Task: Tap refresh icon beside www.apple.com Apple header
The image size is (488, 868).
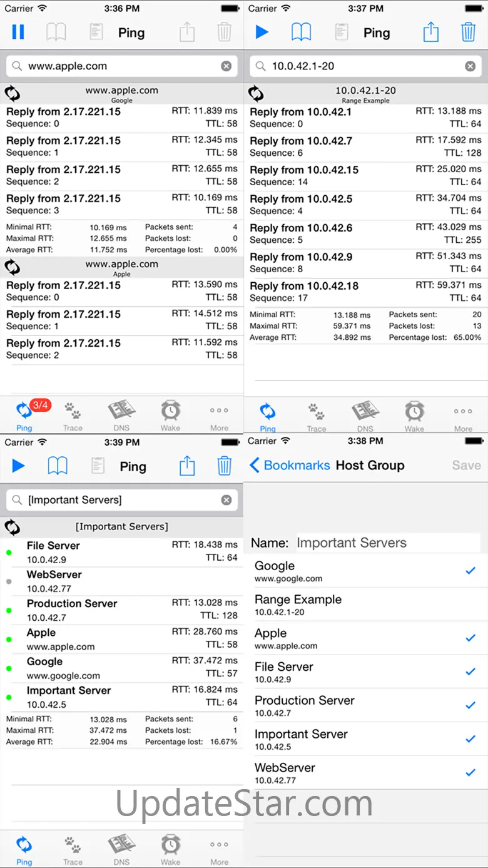Action: (x=13, y=268)
